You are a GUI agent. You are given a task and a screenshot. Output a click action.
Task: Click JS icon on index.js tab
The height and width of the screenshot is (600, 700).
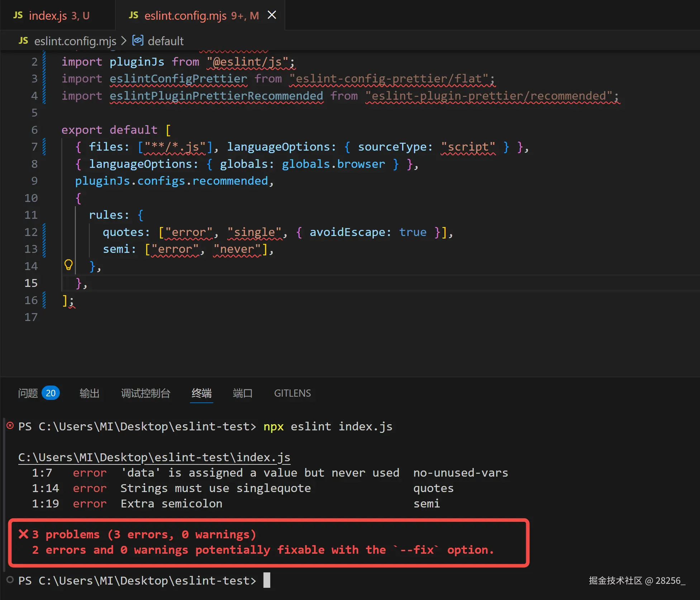click(x=18, y=15)
